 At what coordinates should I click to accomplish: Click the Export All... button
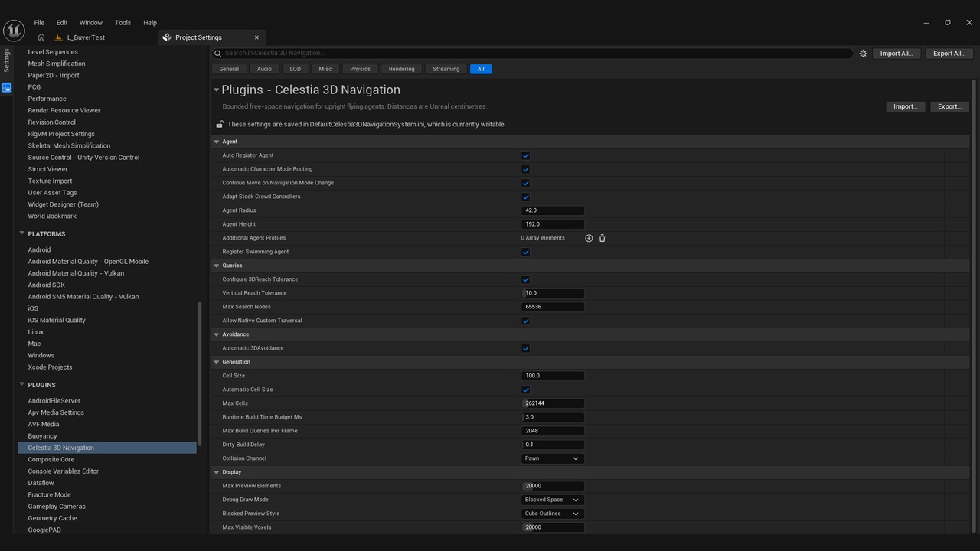(949, 54)
